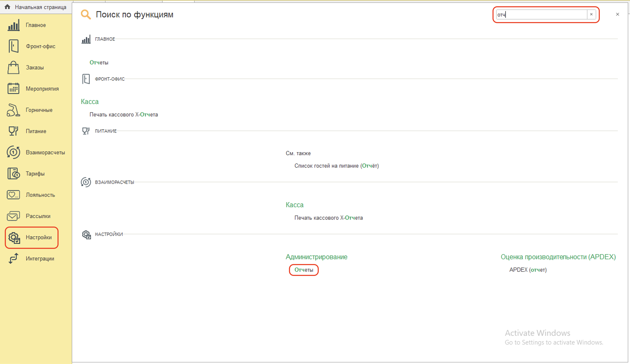This screenshot has height=364, width=630.
Task: Select Питание section label in sidebar
Action: [x=36, y=131]
